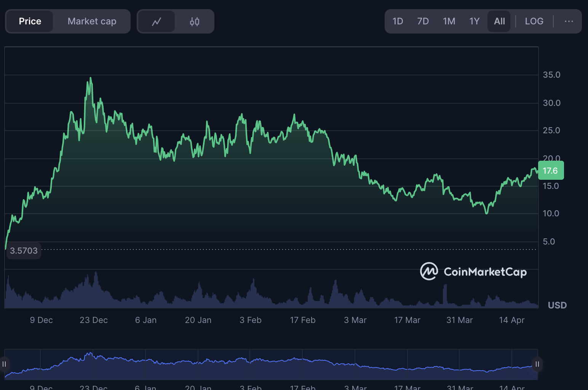The image size is (588, 390).
Task: Show the All time range
Action: pyautogui.click(x=499, y=22)
